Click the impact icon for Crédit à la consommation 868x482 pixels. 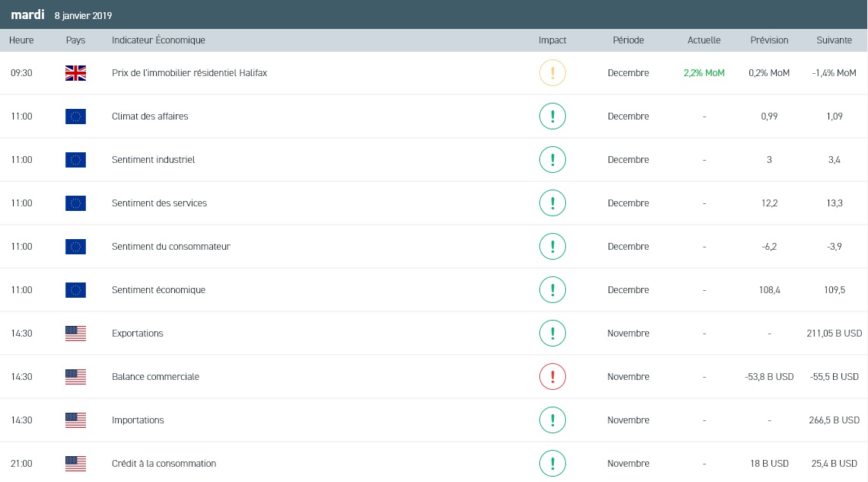[x=552, y=464]
